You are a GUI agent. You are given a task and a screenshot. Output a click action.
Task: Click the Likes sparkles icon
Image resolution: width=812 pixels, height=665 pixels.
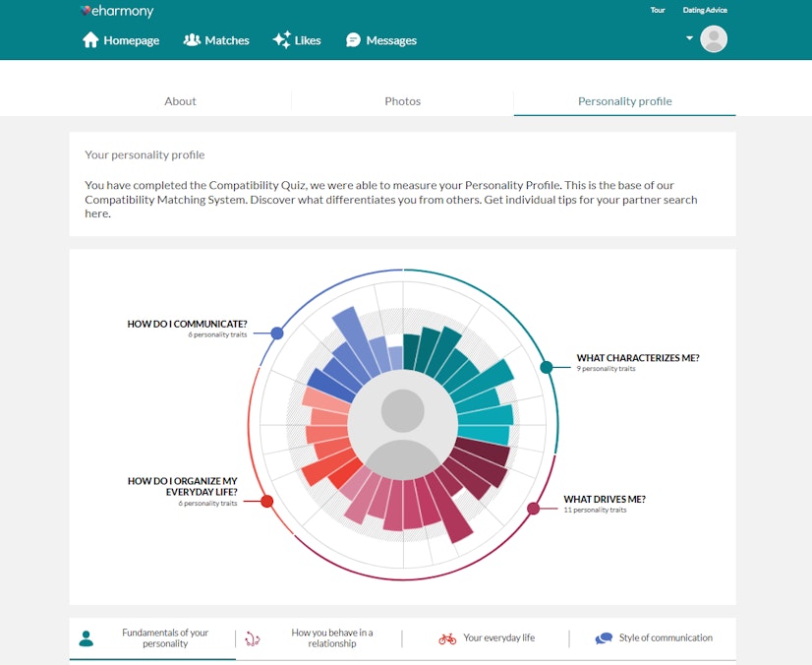tap(284, 39)
